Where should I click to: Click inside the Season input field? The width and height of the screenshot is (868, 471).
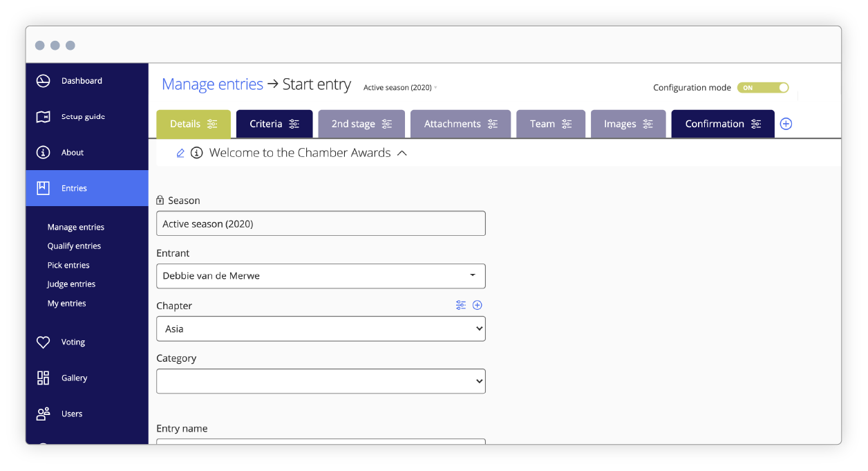[x=321, y=223]
